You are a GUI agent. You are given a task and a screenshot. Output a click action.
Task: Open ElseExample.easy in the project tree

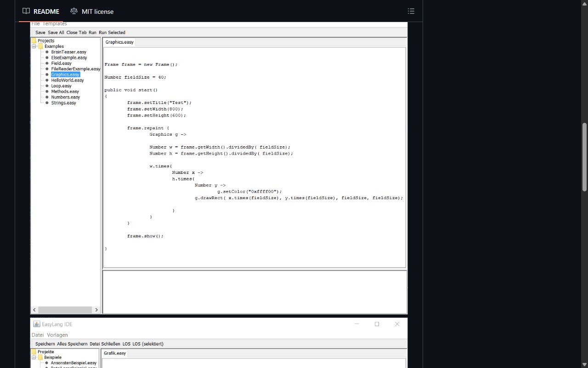[69, 57]
